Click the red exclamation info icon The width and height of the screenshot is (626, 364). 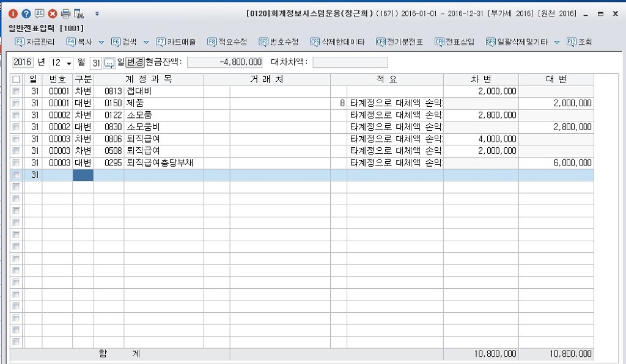click(x=13, y=13)
